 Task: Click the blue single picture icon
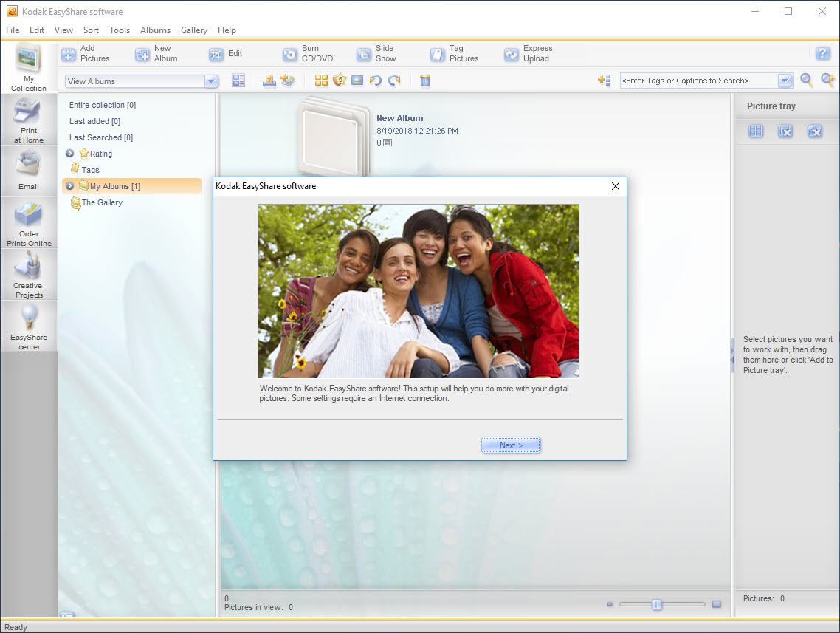click(357, 81)
